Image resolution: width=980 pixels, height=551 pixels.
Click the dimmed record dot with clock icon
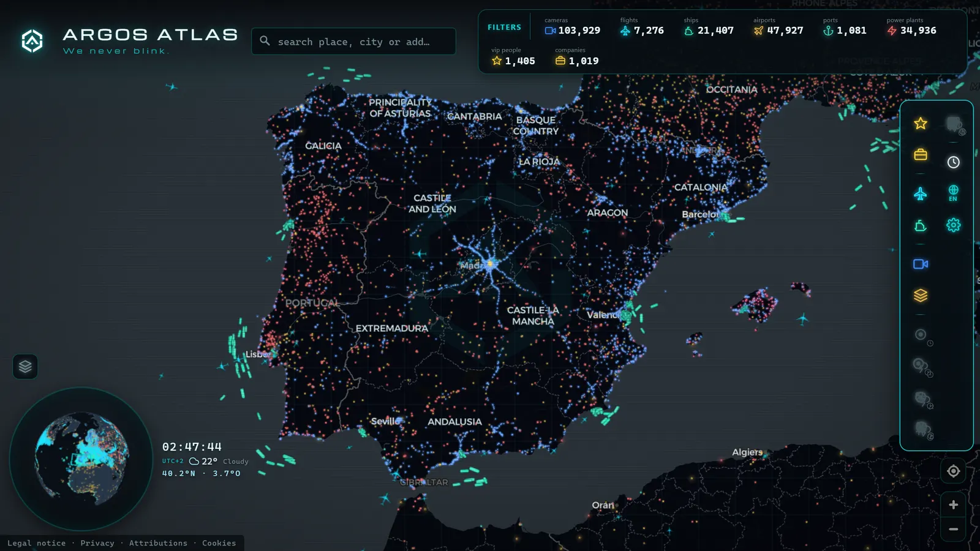click(923, 336)
